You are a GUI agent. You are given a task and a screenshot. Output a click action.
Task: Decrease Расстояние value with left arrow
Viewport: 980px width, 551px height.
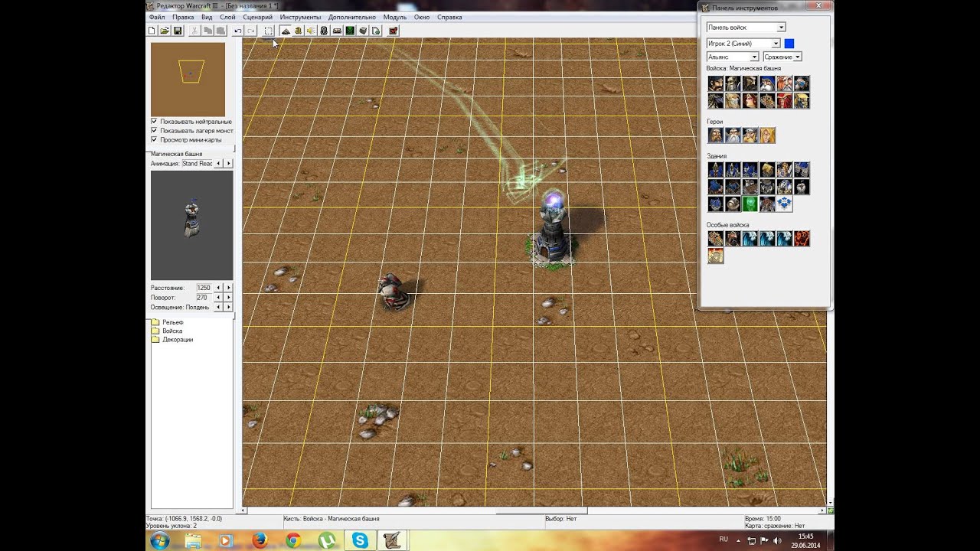tap(218, 288)
